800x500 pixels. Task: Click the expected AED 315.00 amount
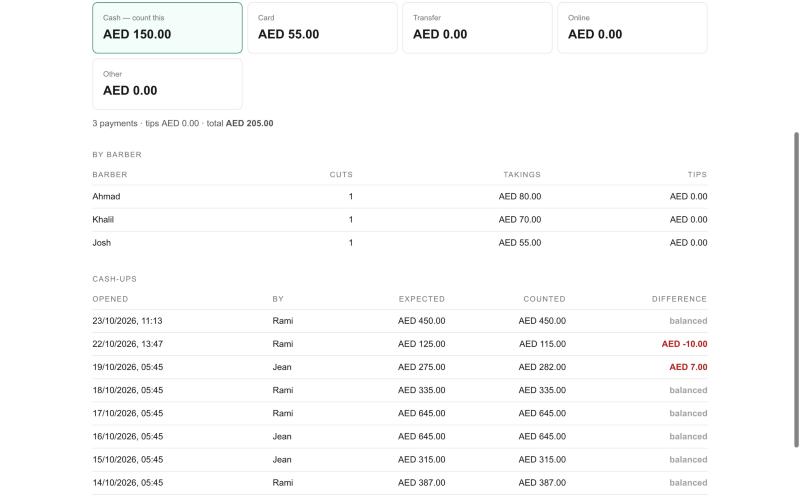tap(421, 460)
